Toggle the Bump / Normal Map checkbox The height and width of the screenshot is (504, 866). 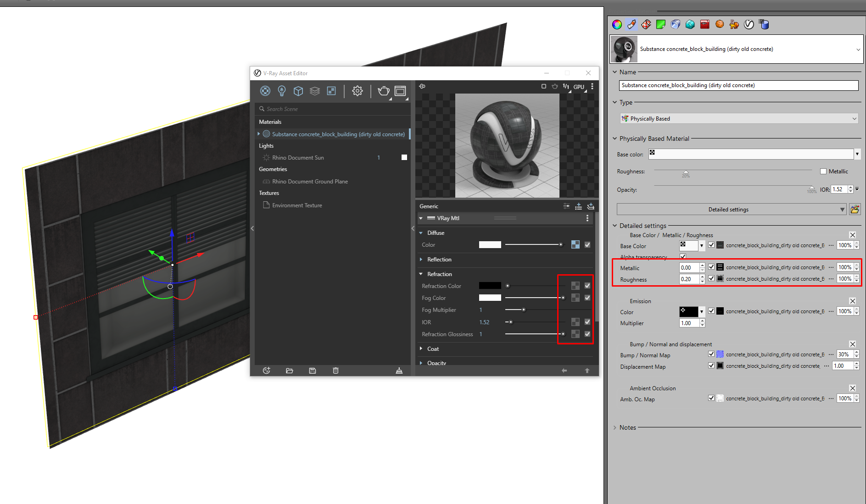[711, 354]
